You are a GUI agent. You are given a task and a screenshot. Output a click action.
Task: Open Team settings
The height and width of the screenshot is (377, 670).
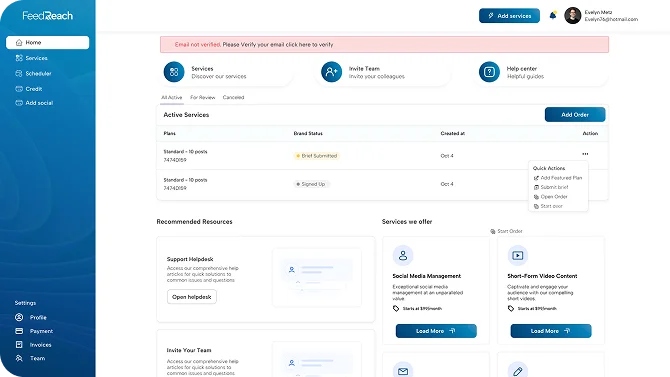coord(37,359)
